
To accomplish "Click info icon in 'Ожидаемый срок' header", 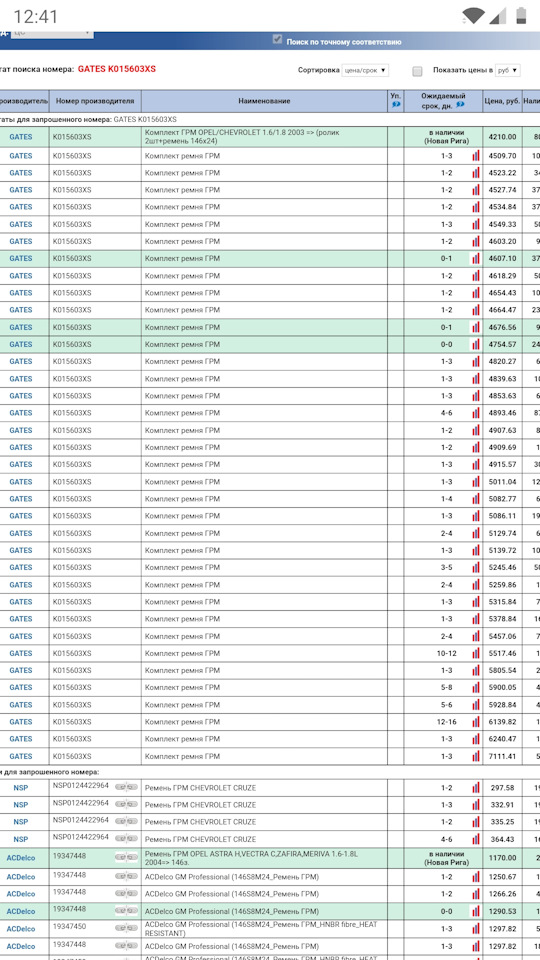I will [x=460, y=105].
